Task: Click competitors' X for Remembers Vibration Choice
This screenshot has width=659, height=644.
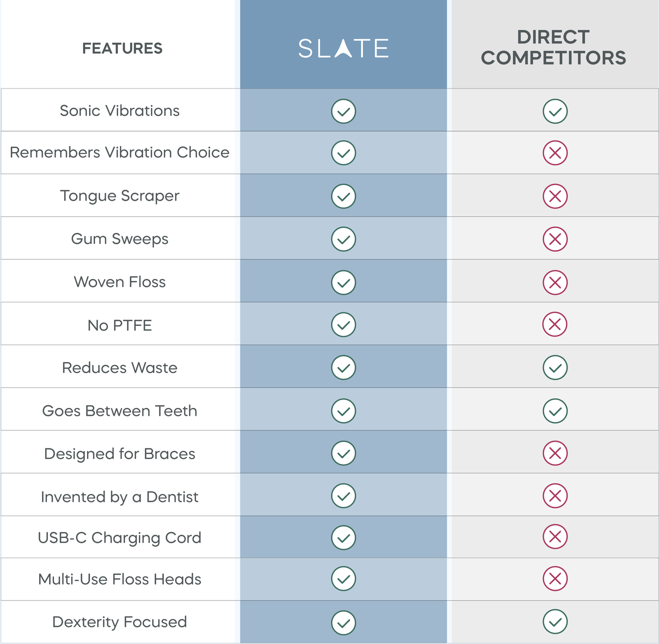Action: pyautogui.click(x=555, y=153)
